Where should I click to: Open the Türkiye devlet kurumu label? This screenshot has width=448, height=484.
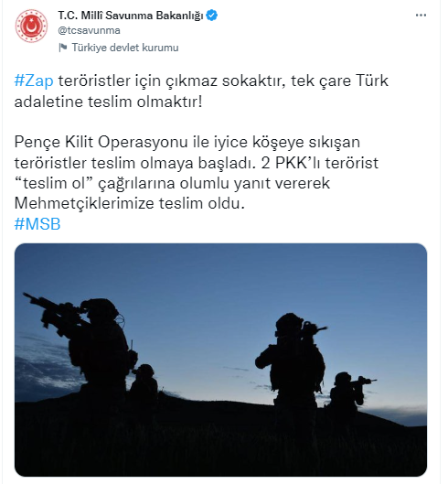click(x=125, y=48)
